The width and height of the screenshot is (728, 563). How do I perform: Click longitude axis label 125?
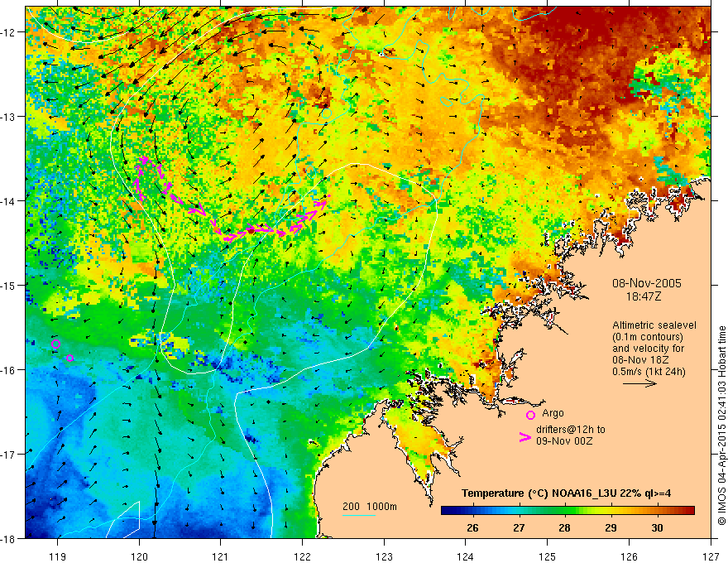click(548, 556)
